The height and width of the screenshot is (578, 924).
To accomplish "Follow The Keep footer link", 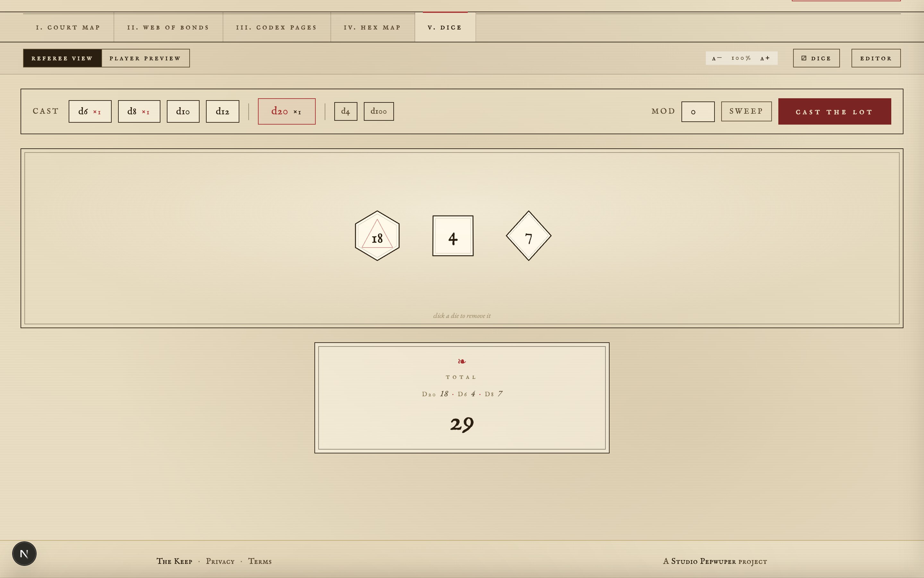I will (x=175, y=561).
